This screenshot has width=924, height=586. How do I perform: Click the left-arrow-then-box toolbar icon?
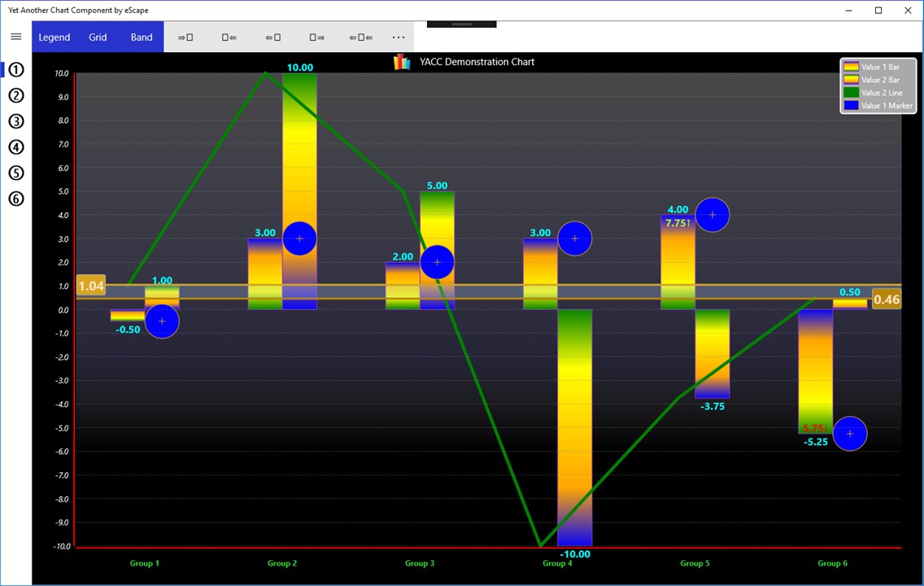point(272,37)
